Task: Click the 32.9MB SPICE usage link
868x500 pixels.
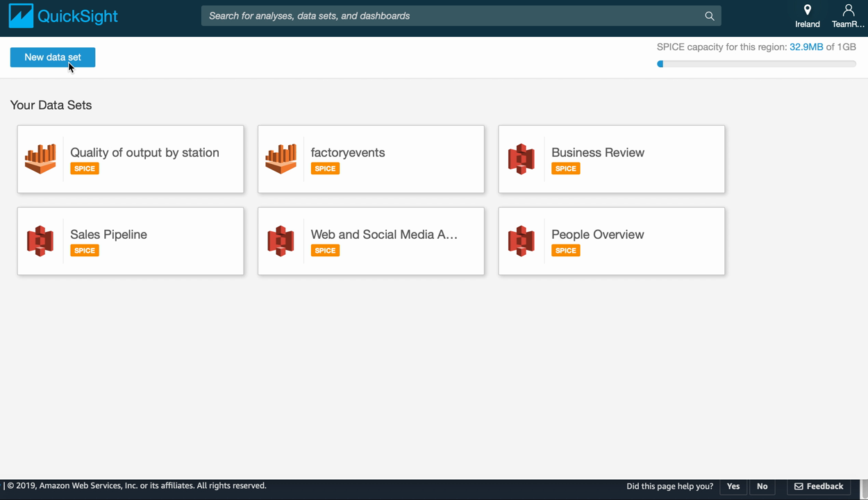Action: tap(806, 47)
